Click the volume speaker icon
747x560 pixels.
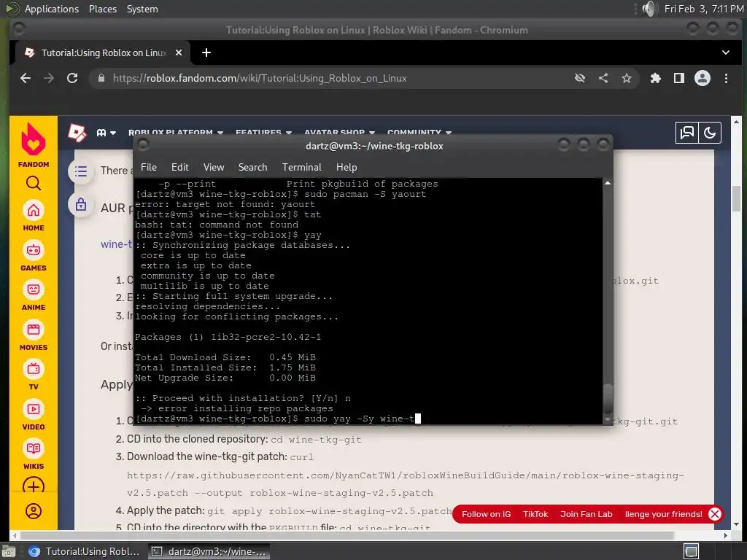point(649,9)
